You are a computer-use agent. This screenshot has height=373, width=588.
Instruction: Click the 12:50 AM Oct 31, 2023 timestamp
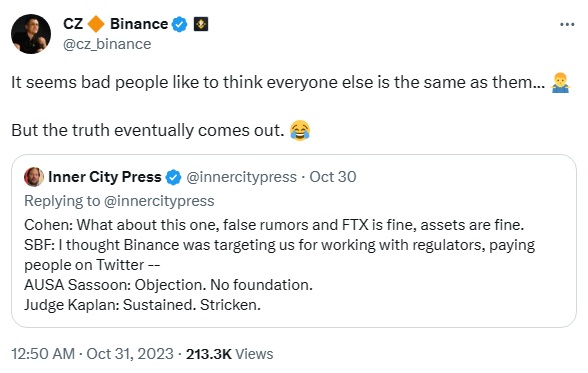click(92, 354)
